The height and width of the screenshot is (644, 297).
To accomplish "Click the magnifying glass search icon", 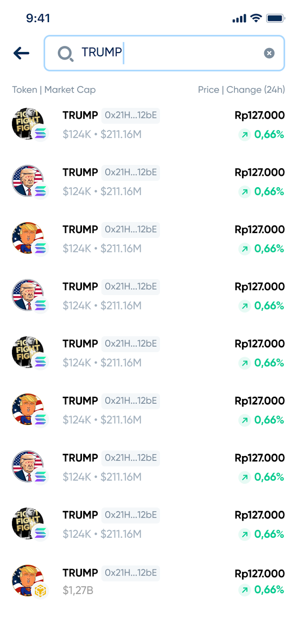I will pos(65,53).
